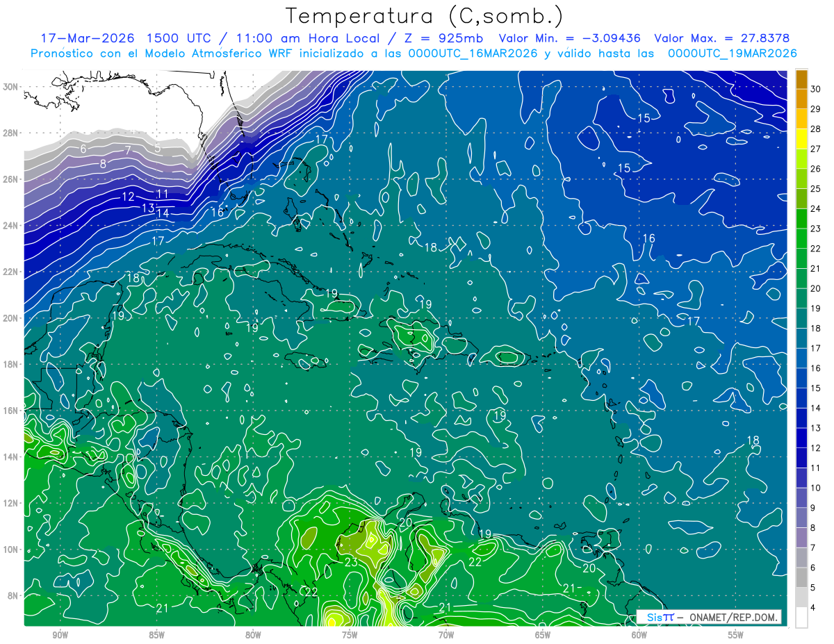Click the '70W' longitude axis label
Image resolution: width=834 pixels, height=644 pixels.
[446, 635]
